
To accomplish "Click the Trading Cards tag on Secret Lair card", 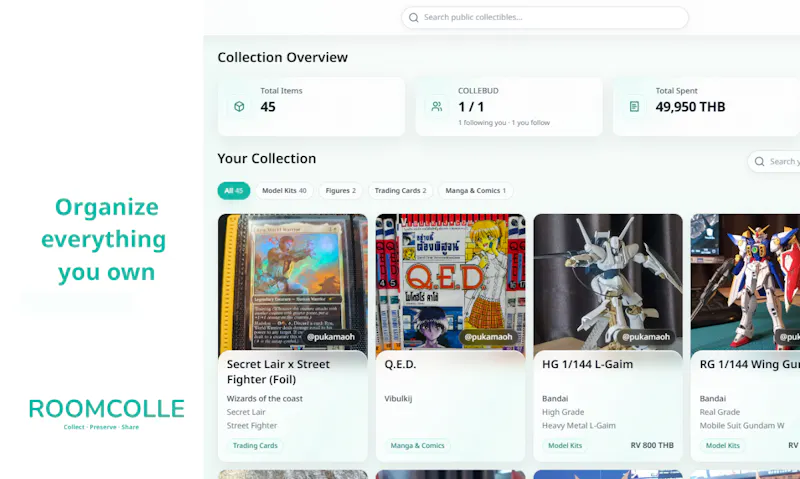I will pos(255,445).
